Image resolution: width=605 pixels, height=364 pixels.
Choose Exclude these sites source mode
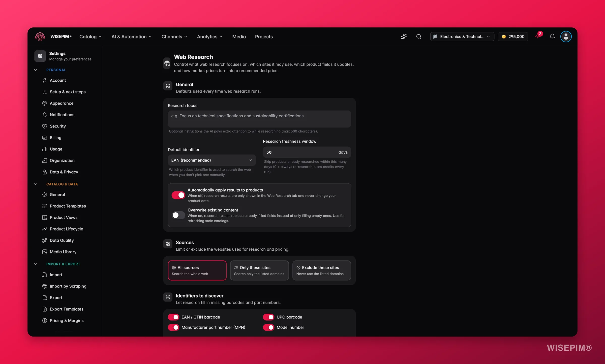[322, 270]
